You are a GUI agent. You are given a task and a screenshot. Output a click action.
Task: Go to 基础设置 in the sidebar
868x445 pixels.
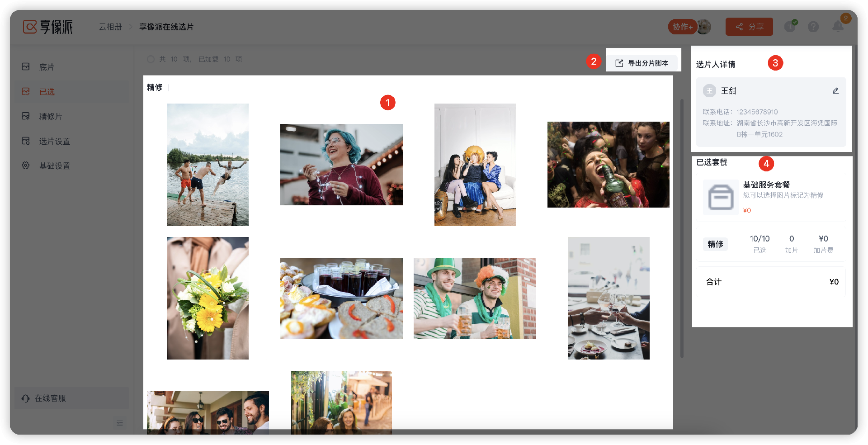(x=54, y=166)
